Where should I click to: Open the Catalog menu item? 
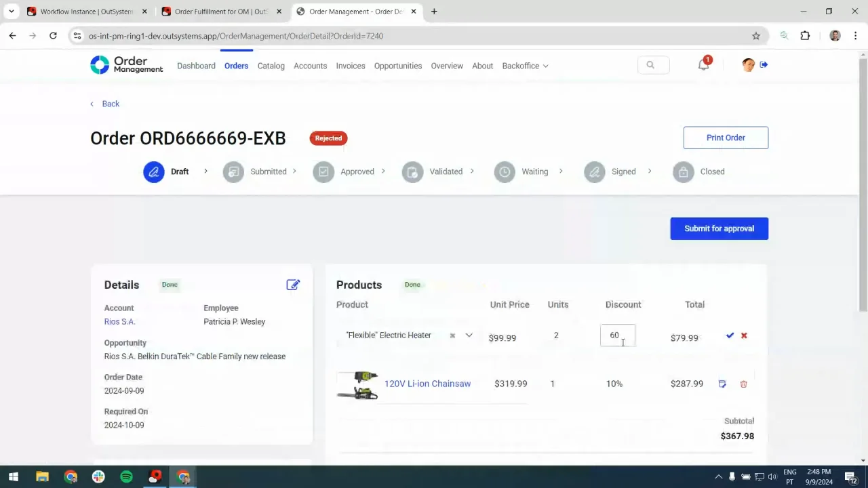271,66
